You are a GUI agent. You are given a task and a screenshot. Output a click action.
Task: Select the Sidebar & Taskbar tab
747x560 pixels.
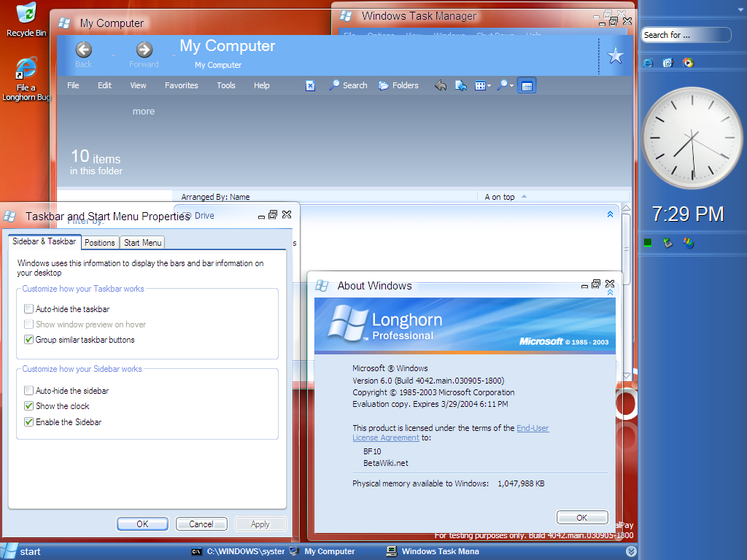click(44, 241)
